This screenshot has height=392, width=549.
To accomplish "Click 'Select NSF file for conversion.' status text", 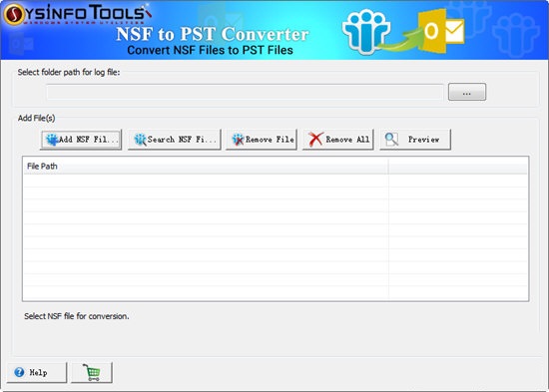I will pos(77,316).
